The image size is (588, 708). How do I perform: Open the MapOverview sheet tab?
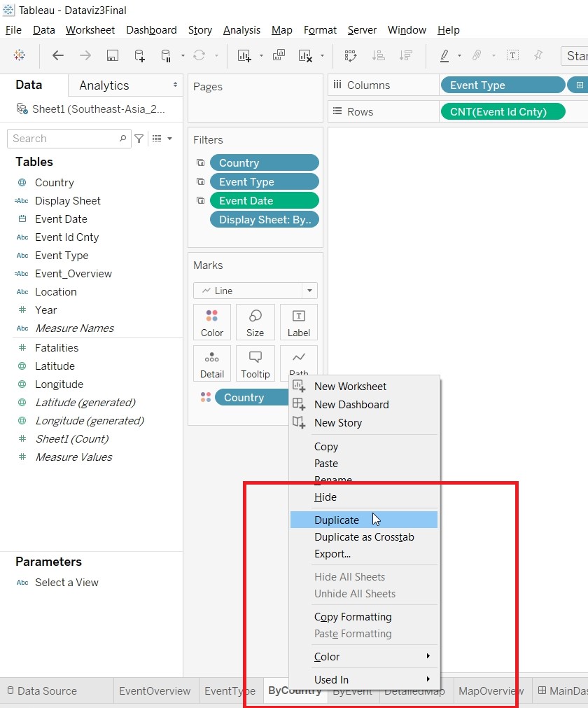tap(491, 691)
